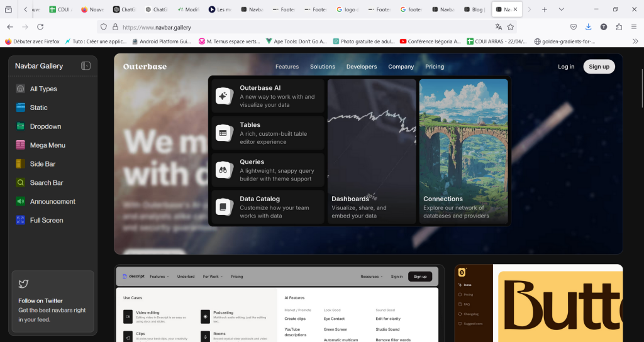This screenshot has height=342, width=644.
Task: Click the blue Static category icon
Action: pos(21,108)
